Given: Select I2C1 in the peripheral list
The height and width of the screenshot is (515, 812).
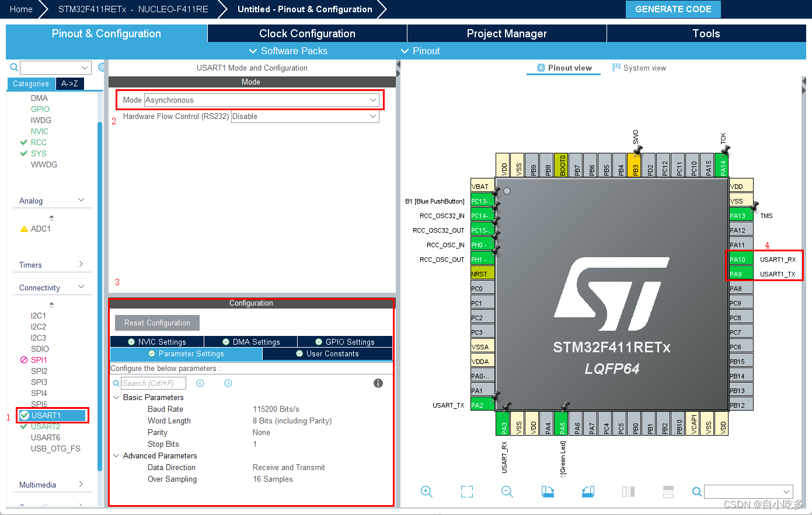Looking at the screenshot, I should (x=39, y=316).
